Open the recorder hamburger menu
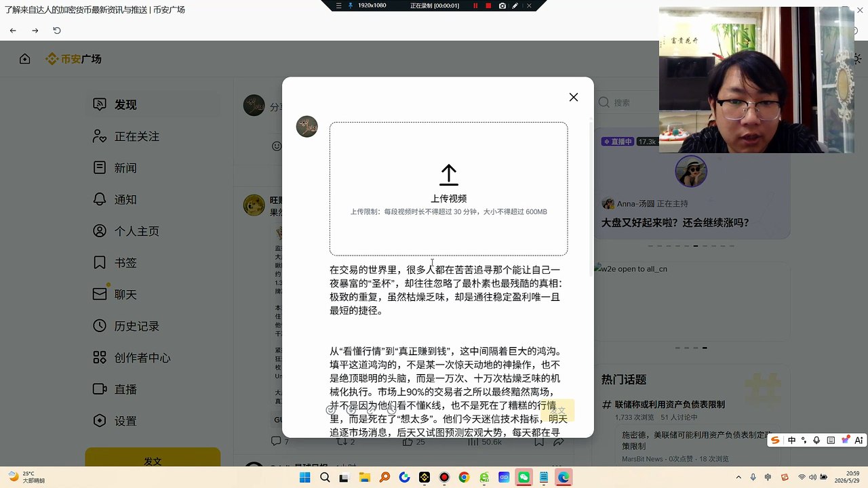The height and width of the screenshot is (488, 868). click(x=338, y=5)
